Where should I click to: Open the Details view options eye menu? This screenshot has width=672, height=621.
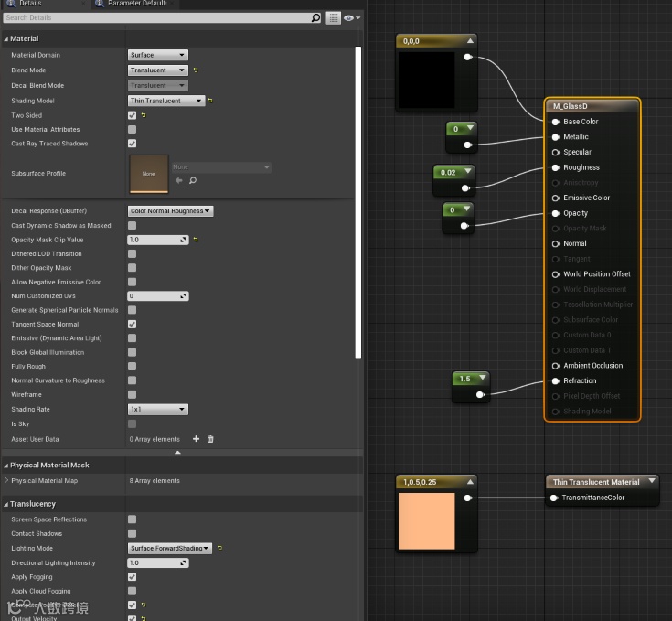tap(351, 18)
